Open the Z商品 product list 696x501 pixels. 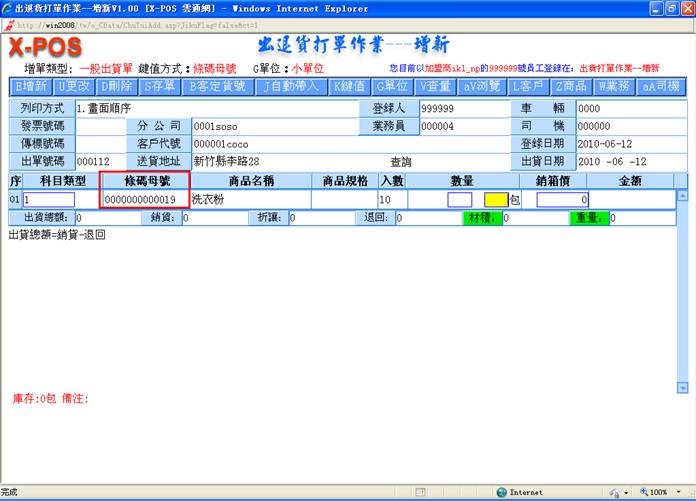point(573,87)
